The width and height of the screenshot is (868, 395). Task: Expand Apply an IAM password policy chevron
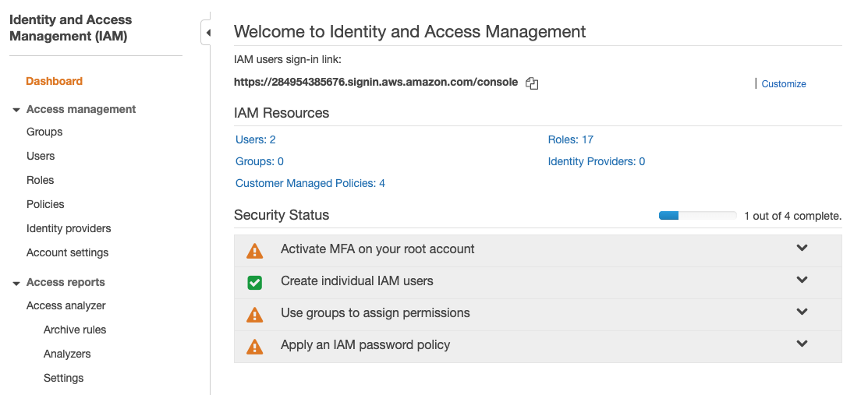[x=802, y=344]
